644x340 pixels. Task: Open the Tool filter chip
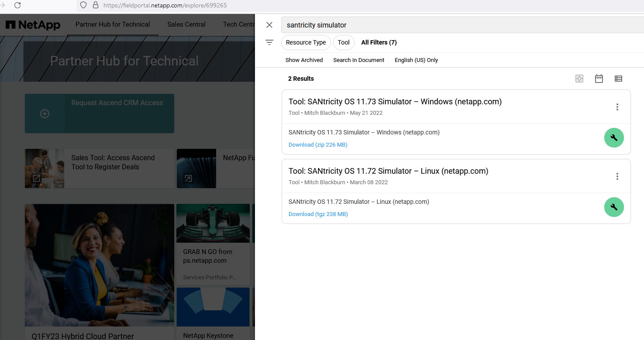(344, 42)
